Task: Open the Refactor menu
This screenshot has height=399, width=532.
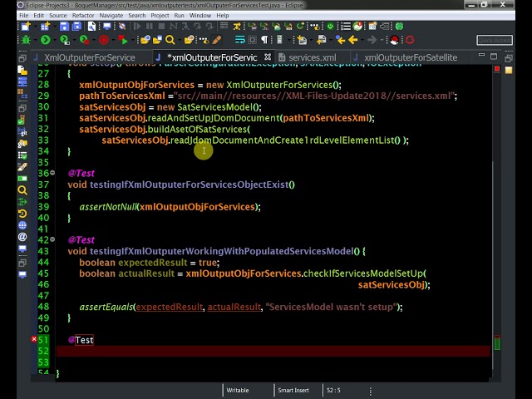Action: click(x=82, y=15)
